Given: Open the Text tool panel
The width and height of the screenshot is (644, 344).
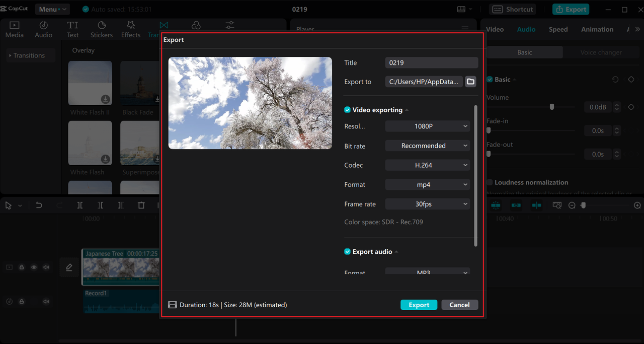Looking at the screenshot, I should pos(73,30).
